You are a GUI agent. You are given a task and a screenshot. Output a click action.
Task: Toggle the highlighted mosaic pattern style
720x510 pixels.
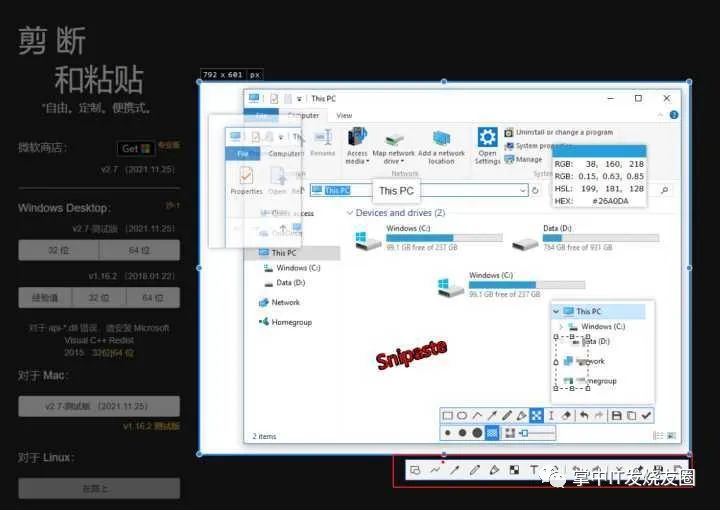(x=492, y=433)
